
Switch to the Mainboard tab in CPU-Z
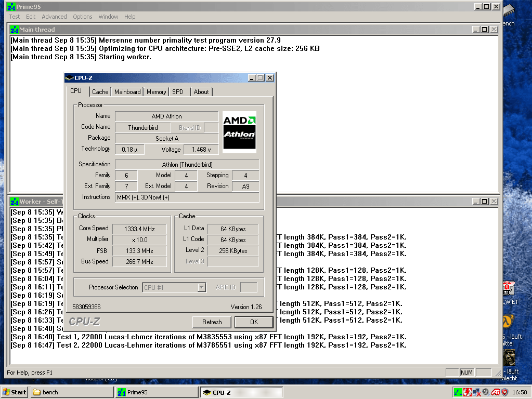(x=127, y=92)
